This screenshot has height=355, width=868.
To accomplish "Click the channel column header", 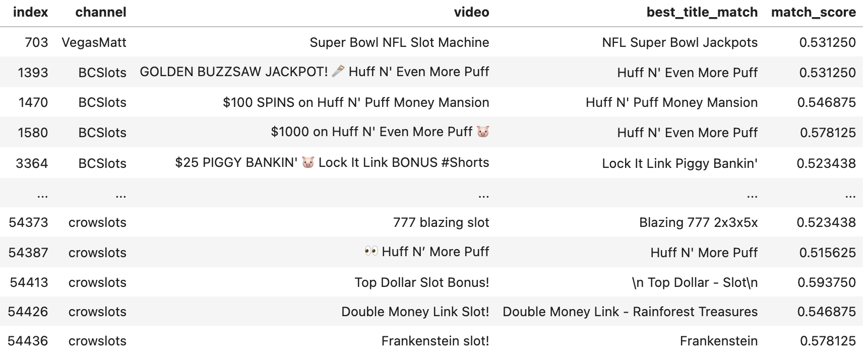I will click(x=101, y=13).
